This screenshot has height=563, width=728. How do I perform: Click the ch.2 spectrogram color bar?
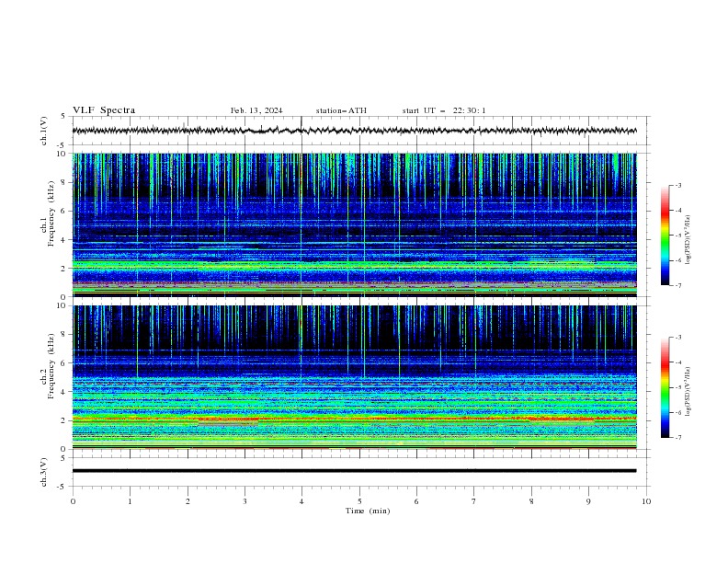665,387
